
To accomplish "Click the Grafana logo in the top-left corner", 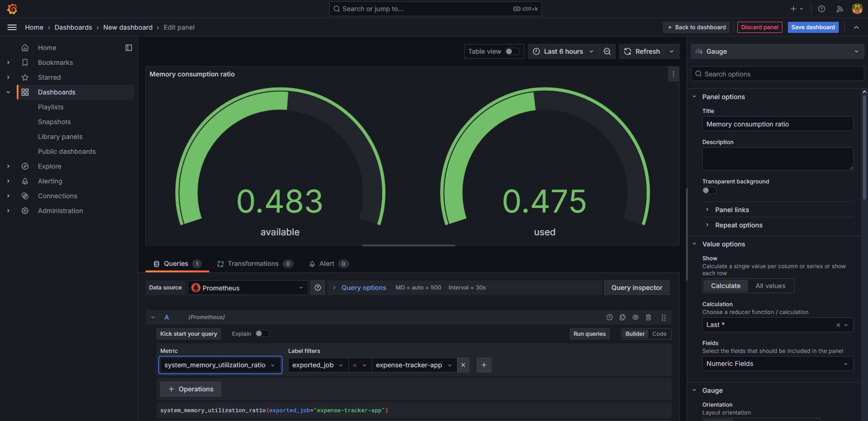I will (12, 8).
